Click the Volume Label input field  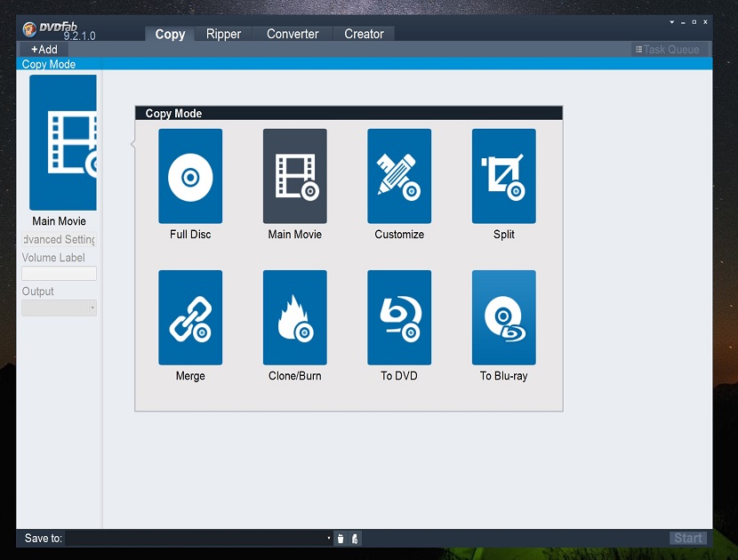(59, 274)
